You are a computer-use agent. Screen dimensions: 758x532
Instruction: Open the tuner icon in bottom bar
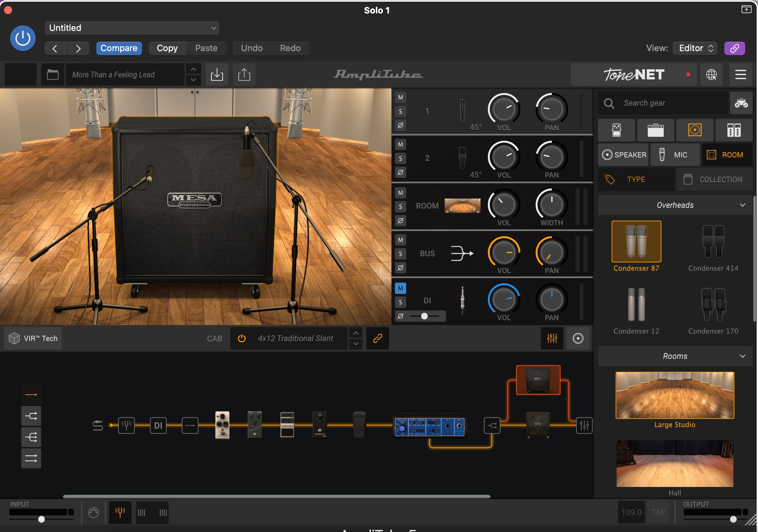tap(120, 512)
